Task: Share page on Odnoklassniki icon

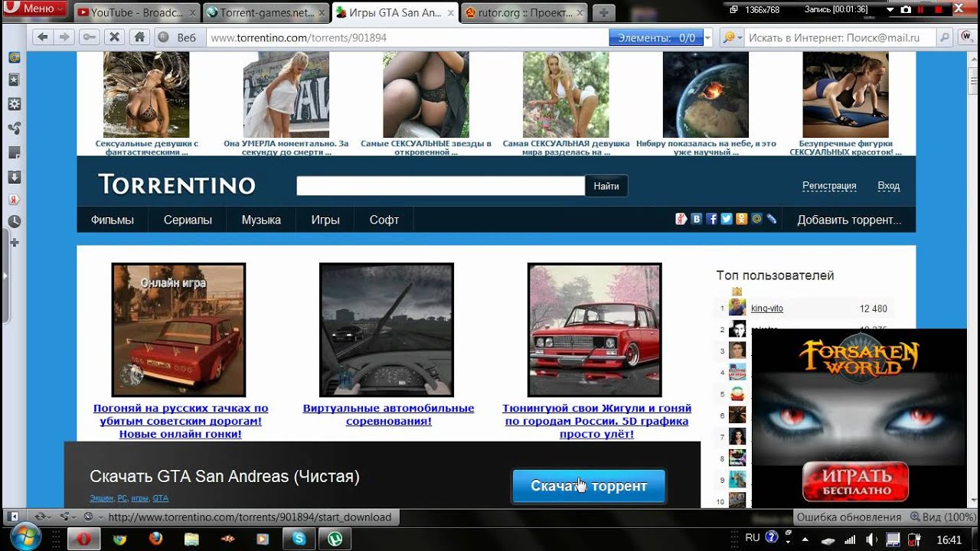Action: pyautogui.click(x=741, y=219)
